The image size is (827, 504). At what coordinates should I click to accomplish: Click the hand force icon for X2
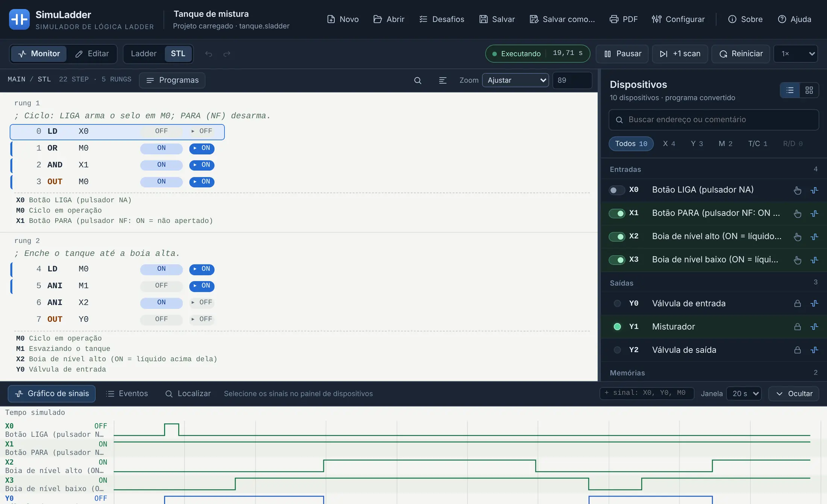pyautogui.click(x=797, y=237)
